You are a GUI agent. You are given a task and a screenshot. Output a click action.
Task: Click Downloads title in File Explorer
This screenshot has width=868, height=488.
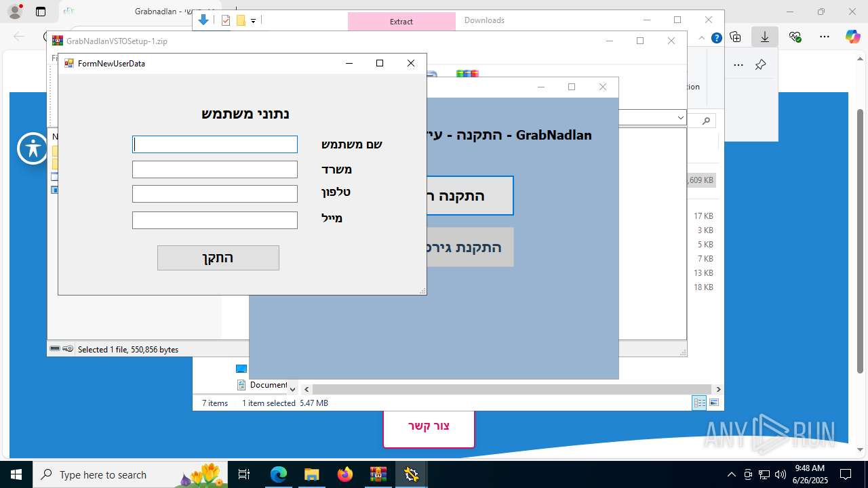(484, 20)
